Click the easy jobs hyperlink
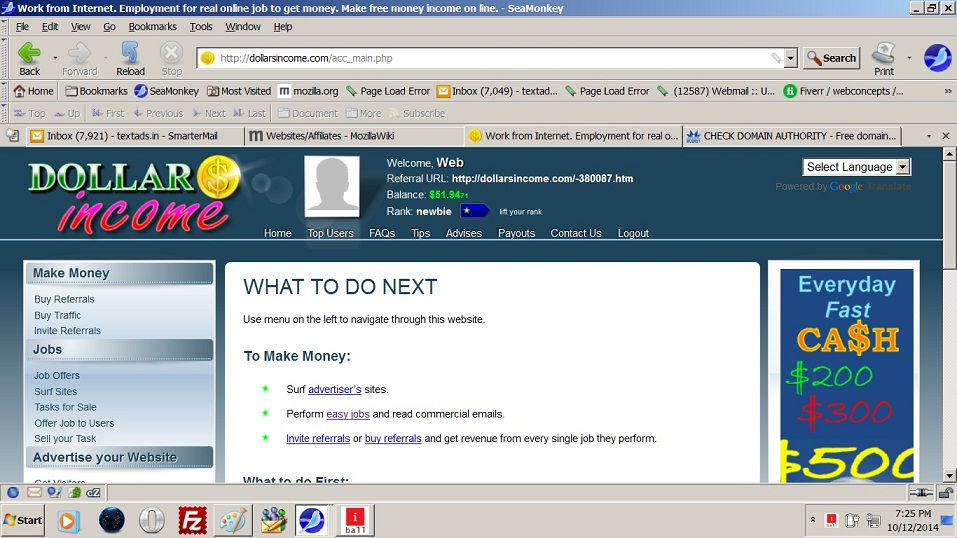957x538 pixels. pos(348,414)
